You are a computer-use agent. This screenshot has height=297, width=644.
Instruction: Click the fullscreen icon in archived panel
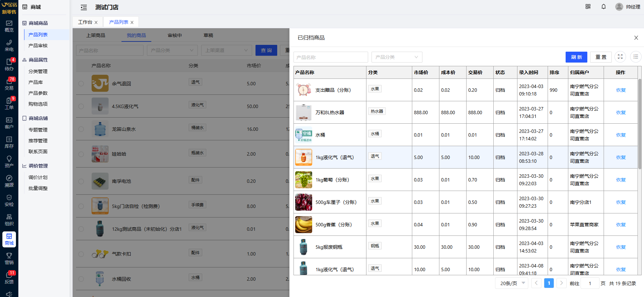pos(620,57)
